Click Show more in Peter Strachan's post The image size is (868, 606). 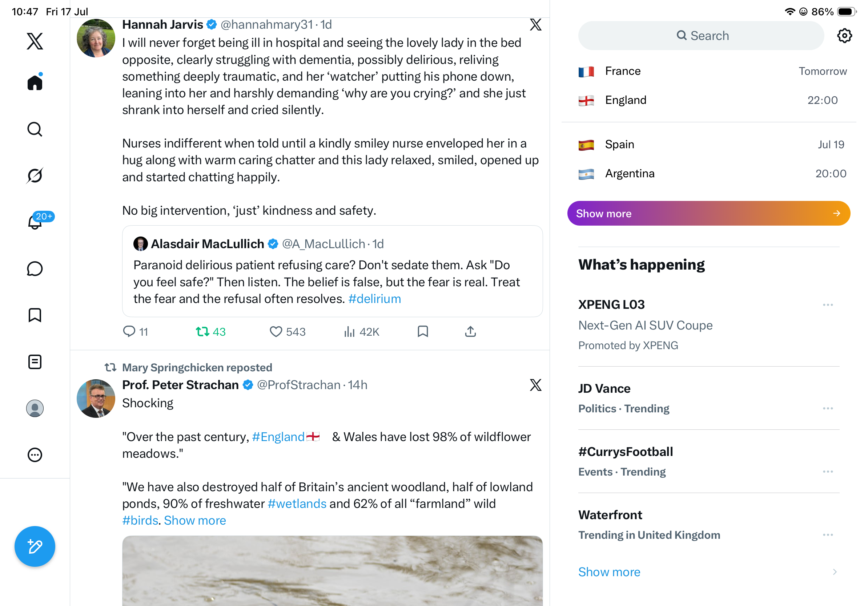[195, 520]
